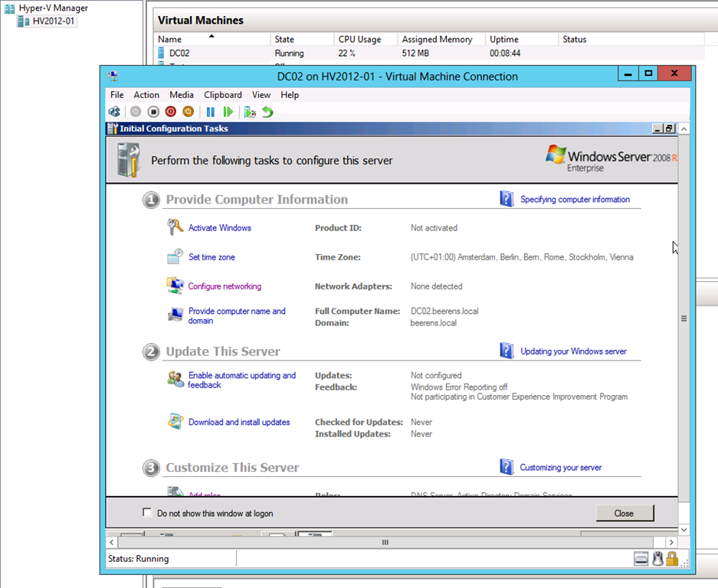Click horizontal scrollbar right arrow

671,542
